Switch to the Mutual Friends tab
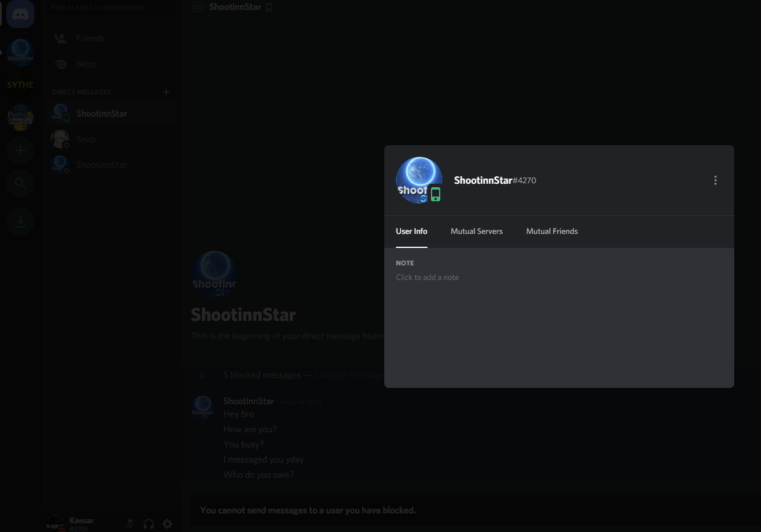Screen dimensions: 761x532 (x=552, y=232)
